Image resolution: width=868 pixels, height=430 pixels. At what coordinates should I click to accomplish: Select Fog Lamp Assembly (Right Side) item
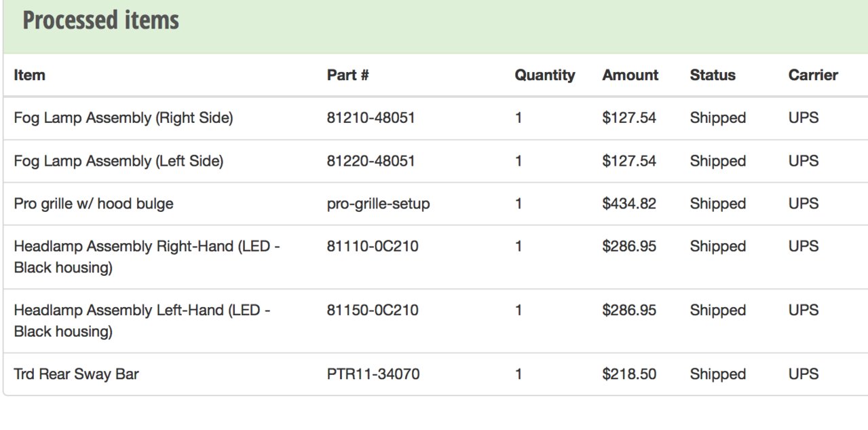(123, 118)
